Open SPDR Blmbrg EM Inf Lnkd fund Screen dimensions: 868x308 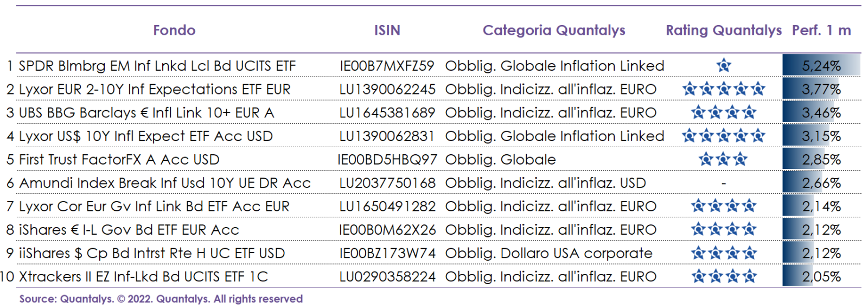point(157,66)
